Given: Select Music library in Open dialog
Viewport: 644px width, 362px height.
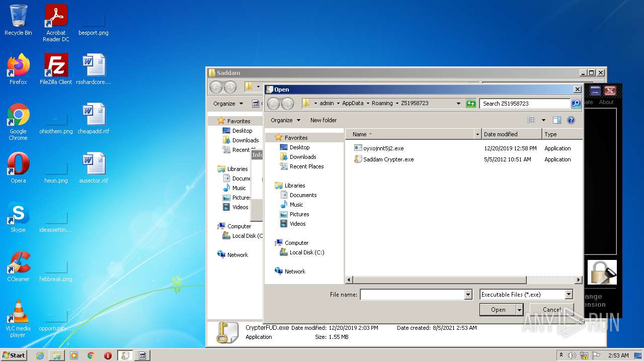Looking at the screenshot, I should point(296,205).
